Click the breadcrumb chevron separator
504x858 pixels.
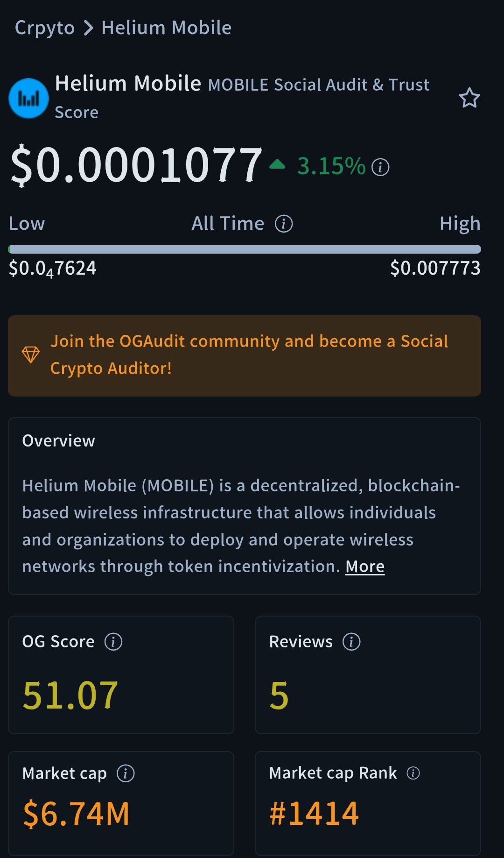[x=88, y=28]
